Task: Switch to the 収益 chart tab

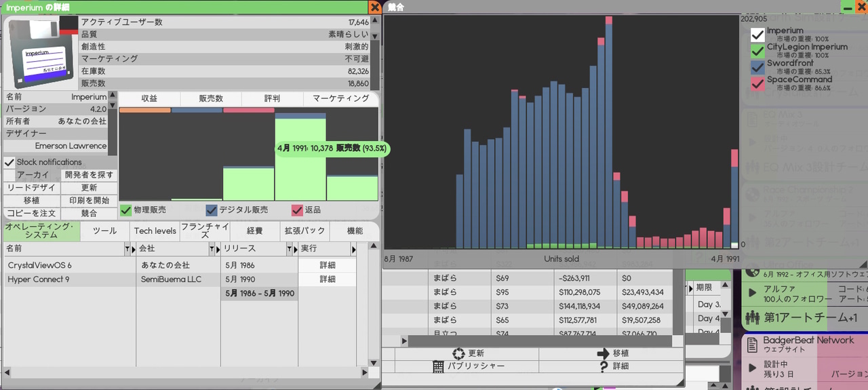Action: click(149, 98)
